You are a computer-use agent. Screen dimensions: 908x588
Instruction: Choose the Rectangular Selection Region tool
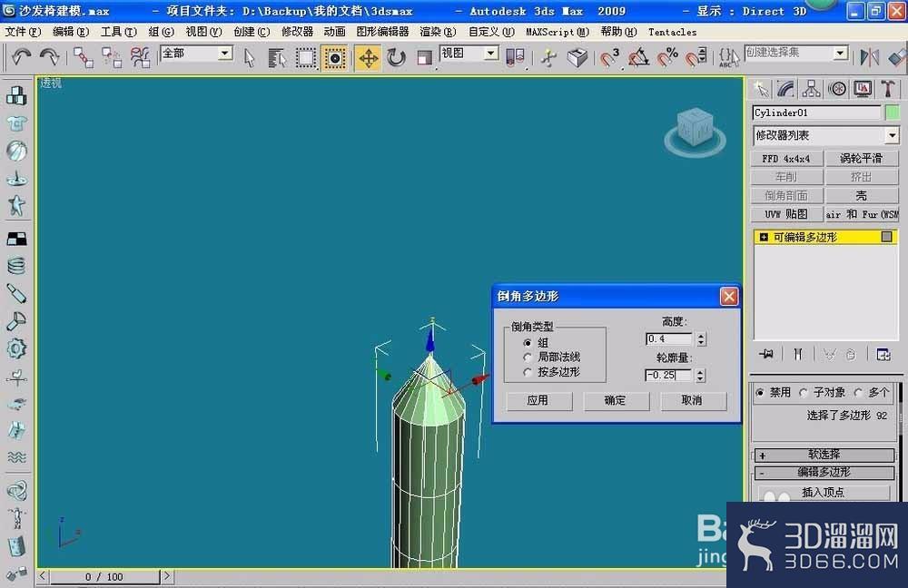[x=306, y=58]
